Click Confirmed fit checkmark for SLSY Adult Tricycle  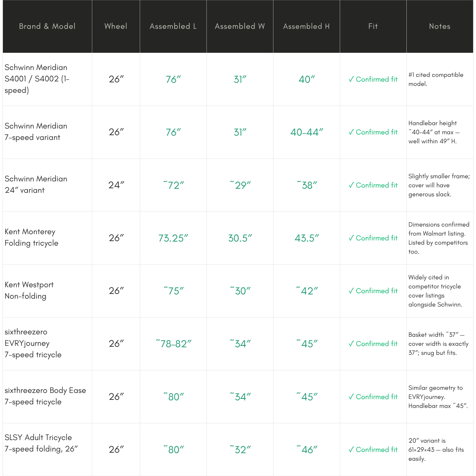point(351,450)
